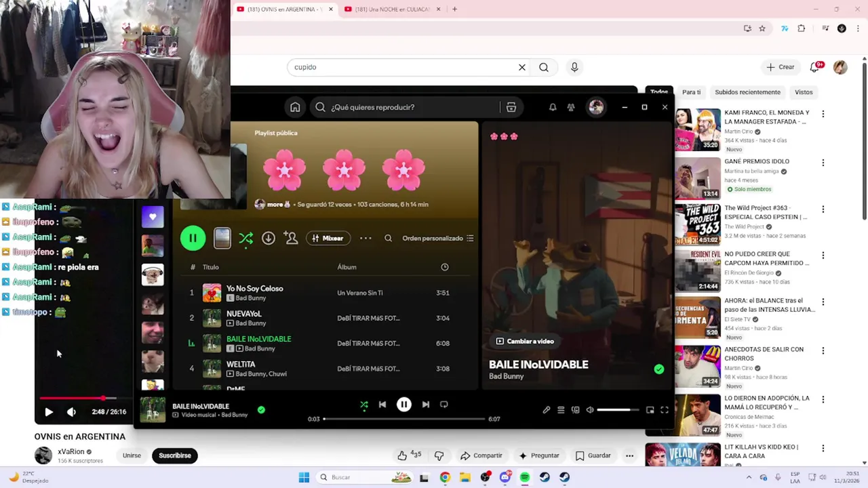Viewport: 868px width, 488px height.
Task: Open Spotify notifications bell
Action: [x=553, y=107]
